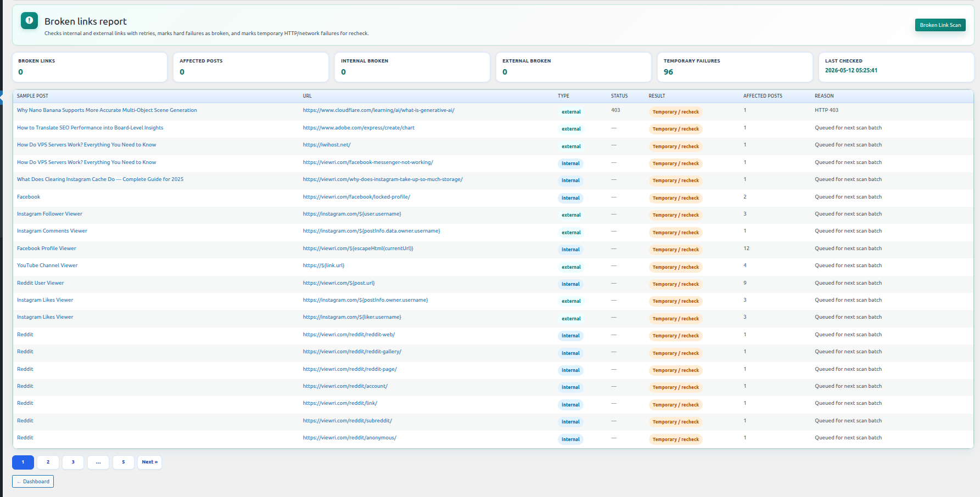Click the Last Checked timestamp
The width and height of the screenshot is (980, 497).
(851, 70)
